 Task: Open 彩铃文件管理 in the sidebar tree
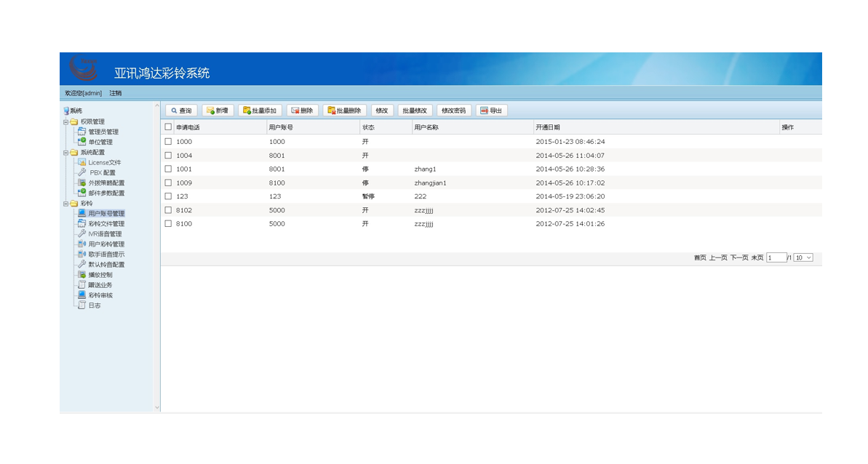point(105,224)
